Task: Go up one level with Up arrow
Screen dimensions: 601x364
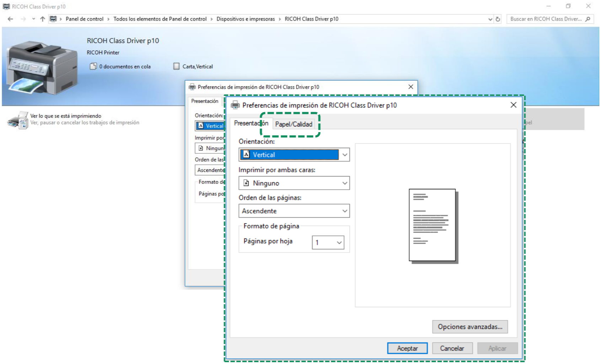Action: point(43,19)
